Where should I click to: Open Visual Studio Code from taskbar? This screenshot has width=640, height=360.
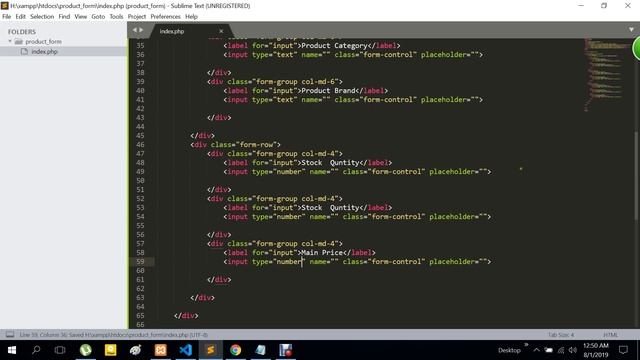(185, 350)
